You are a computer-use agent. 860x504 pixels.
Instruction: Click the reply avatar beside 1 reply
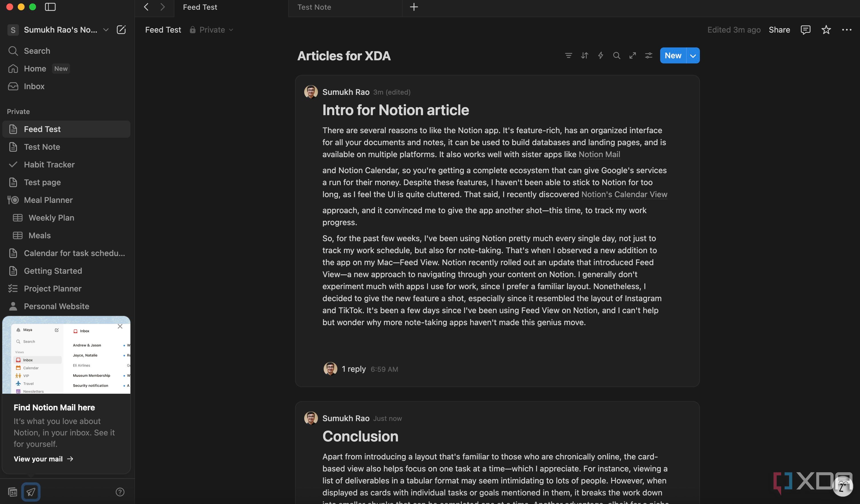(x=330, y=369)
